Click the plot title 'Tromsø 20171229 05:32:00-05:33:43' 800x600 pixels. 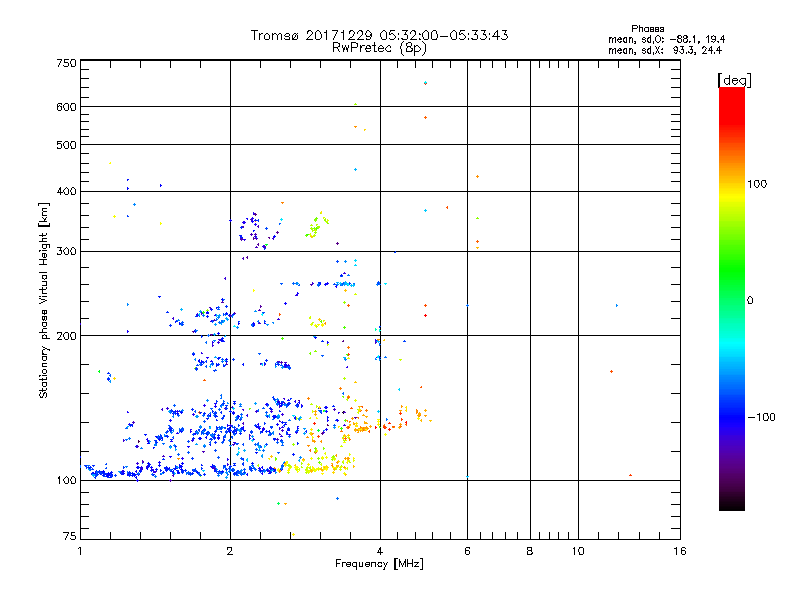pos(379,35)
